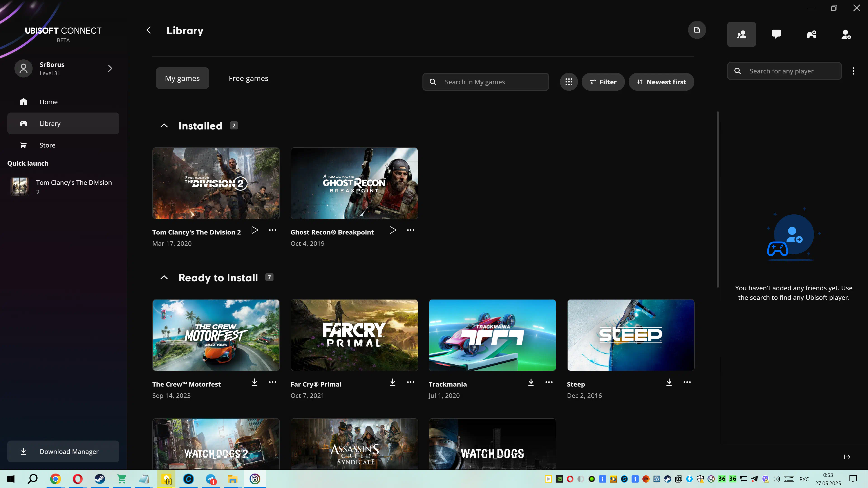Open Ubisoft Connect taskbar icon
The width and height of the screenshot is (868, 488).
(x=255, y=479)
